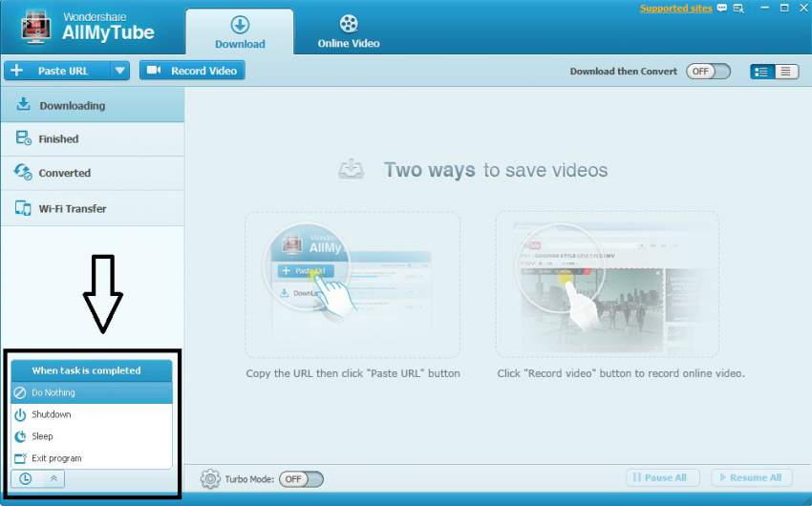Screen dimensions: 812x506
Task: Click the Exit program window icon
Action: tap(20, 458)
